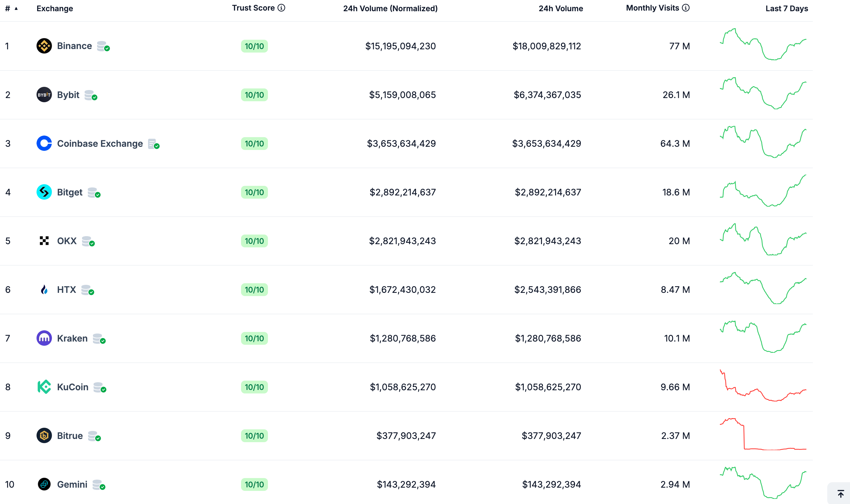Viewport: 850px width, 504px height.
Task: Open the Monthly Visits info icon
Action: (686, 7)
